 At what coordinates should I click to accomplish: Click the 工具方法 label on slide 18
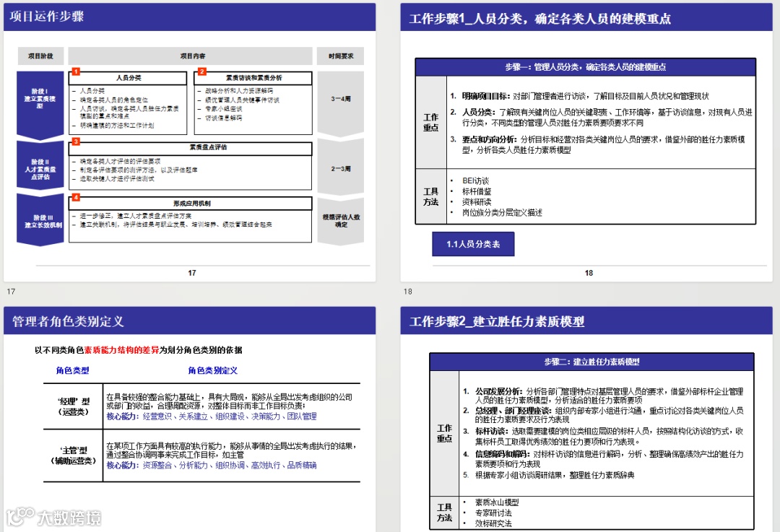[430, 197]
